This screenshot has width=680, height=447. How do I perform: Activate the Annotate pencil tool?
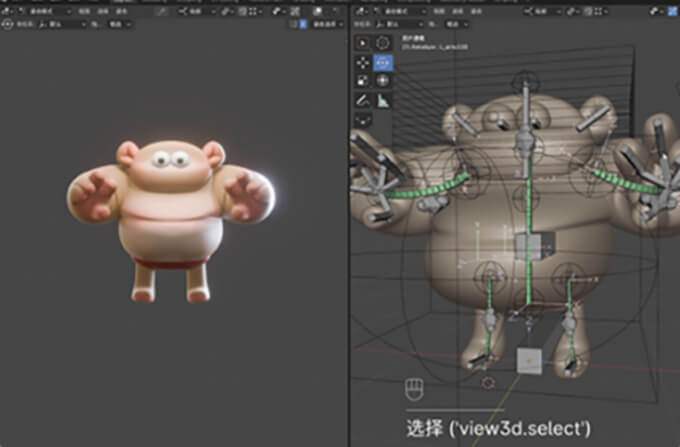pyautogui.click(x=364, y=101)
